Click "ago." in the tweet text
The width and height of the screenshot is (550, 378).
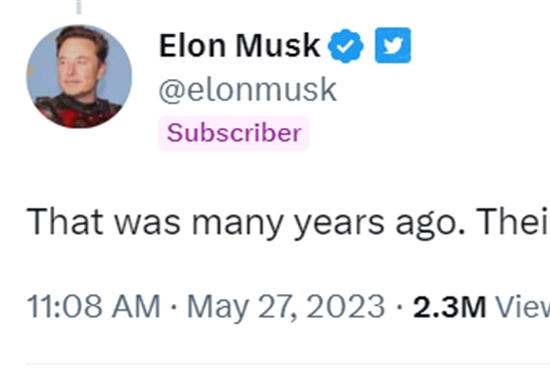click(x=430, y=225)
